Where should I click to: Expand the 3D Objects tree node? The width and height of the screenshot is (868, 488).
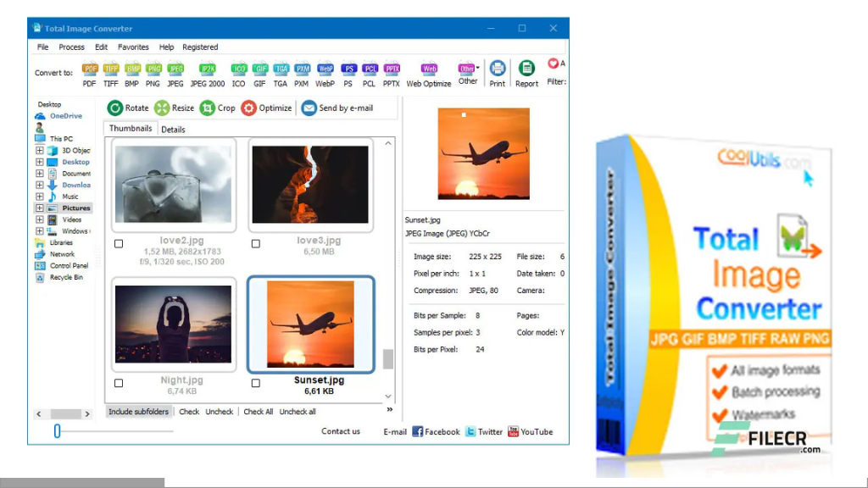coord(39,151)
